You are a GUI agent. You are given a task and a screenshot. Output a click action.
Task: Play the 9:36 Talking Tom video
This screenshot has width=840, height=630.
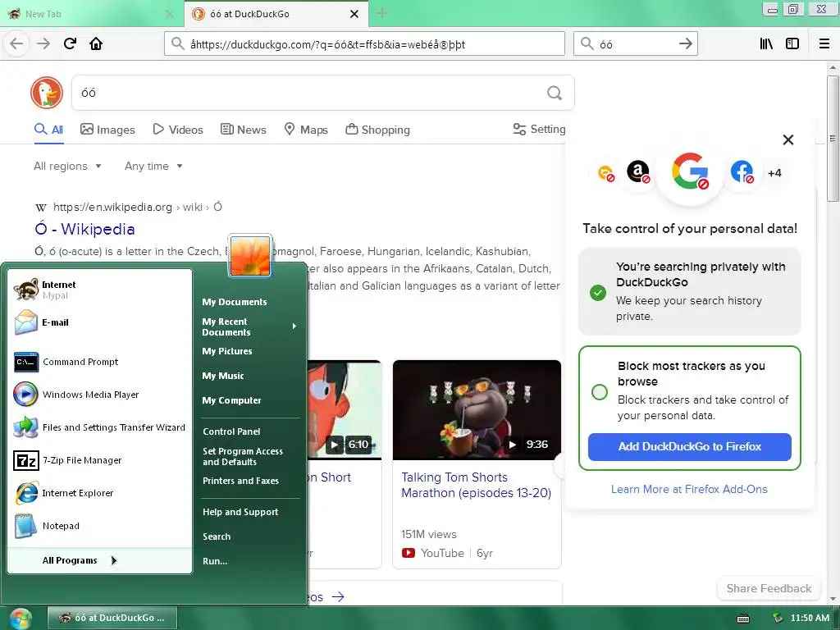point(477,410)
